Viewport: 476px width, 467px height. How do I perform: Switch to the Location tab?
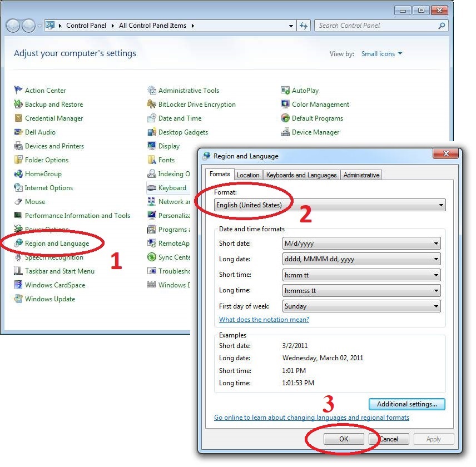click(248, 175)
